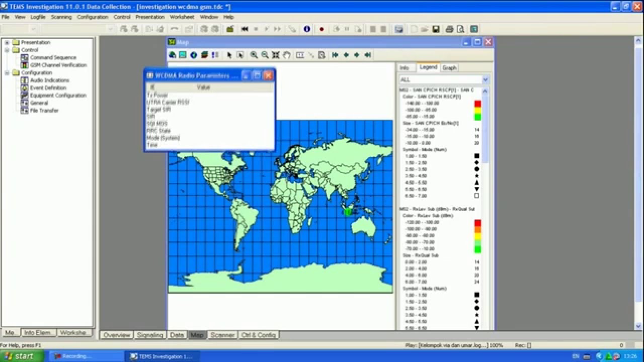The image size is (644, 362).
Task: Open the ALL dropdown in Legend panel
Action: (485, 79)
